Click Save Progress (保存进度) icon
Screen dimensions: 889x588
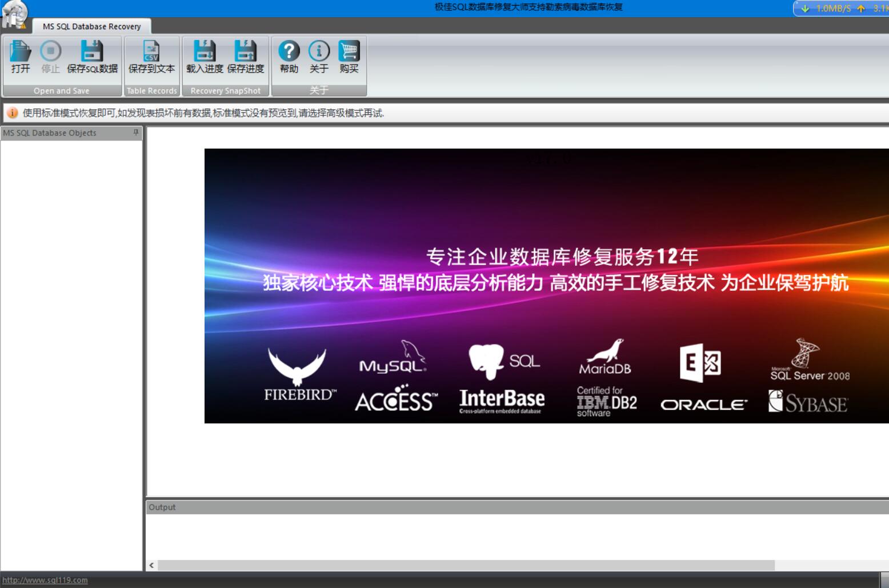coord(246,52)
